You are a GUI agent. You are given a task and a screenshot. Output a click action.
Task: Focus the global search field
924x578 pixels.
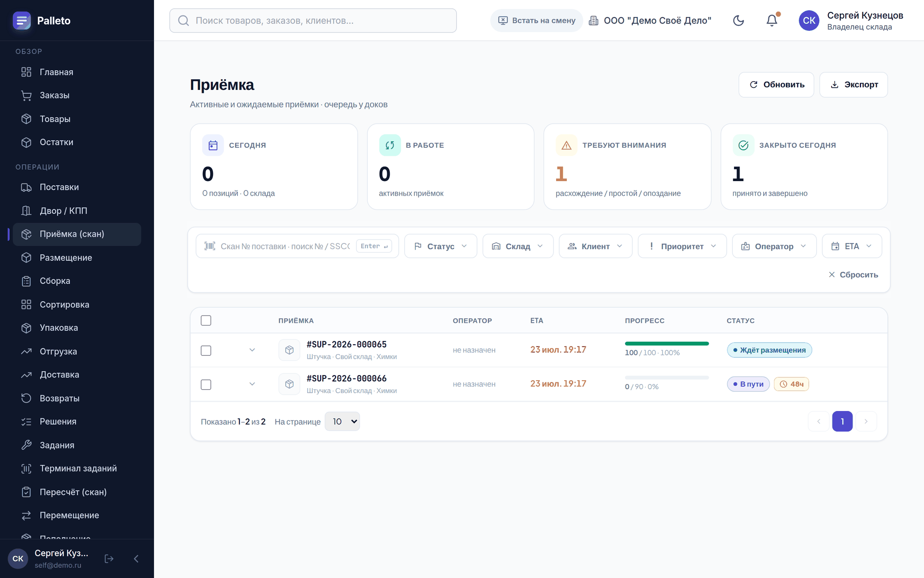pos(313,21)
